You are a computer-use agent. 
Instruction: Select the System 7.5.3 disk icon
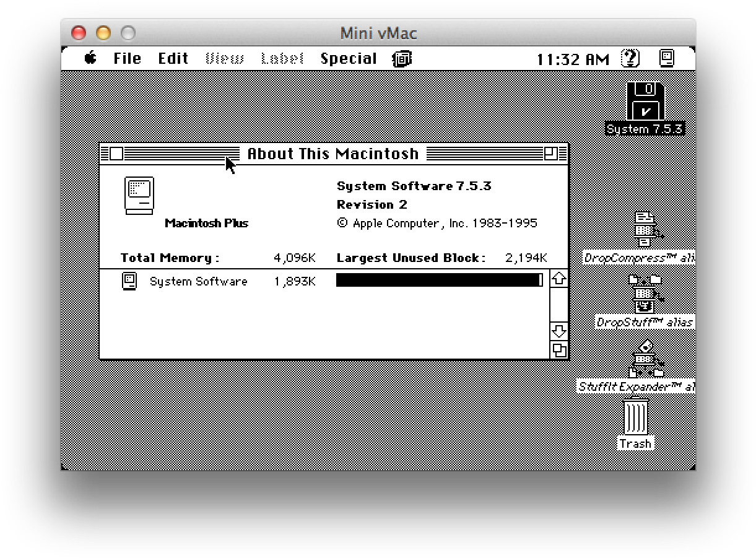(645, 101)
